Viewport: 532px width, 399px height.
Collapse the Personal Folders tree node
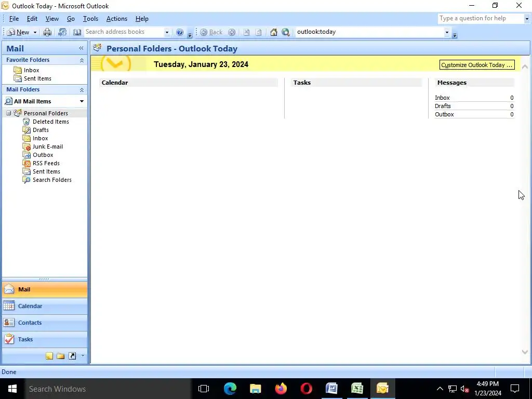coord(8,113)
